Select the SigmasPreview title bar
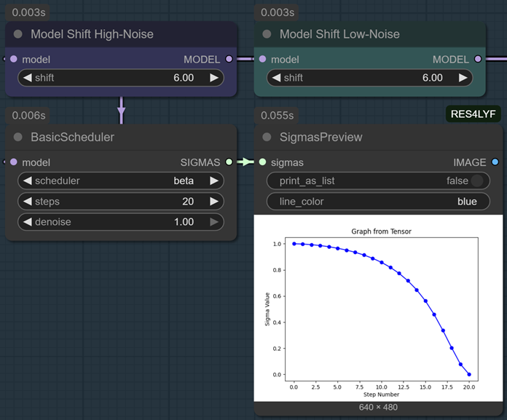 coord(378,137)
